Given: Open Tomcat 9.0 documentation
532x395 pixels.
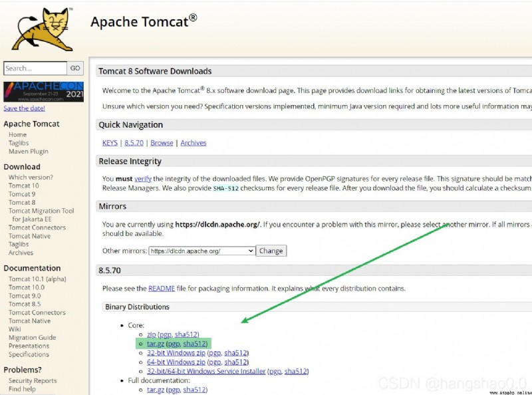Looking at the screenshot, I should coord(25,295).
